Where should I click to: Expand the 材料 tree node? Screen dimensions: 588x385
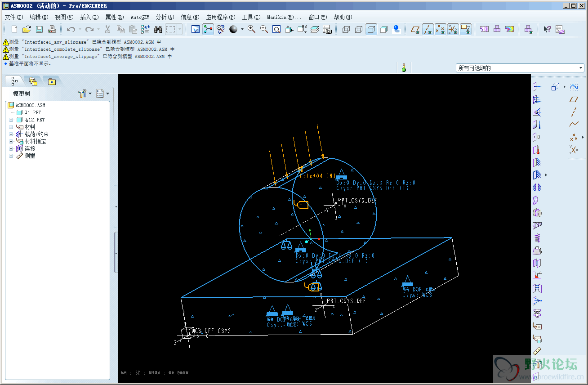[x=11, y=127]
